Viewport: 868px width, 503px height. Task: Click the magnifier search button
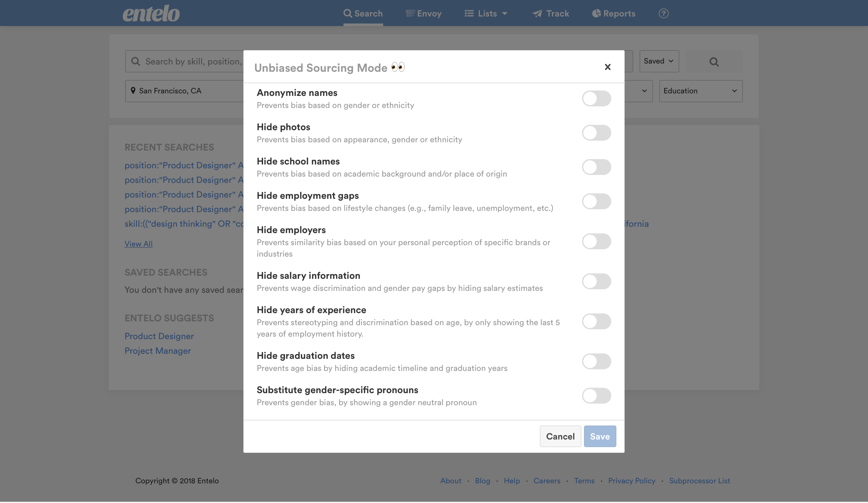point(714,62)
